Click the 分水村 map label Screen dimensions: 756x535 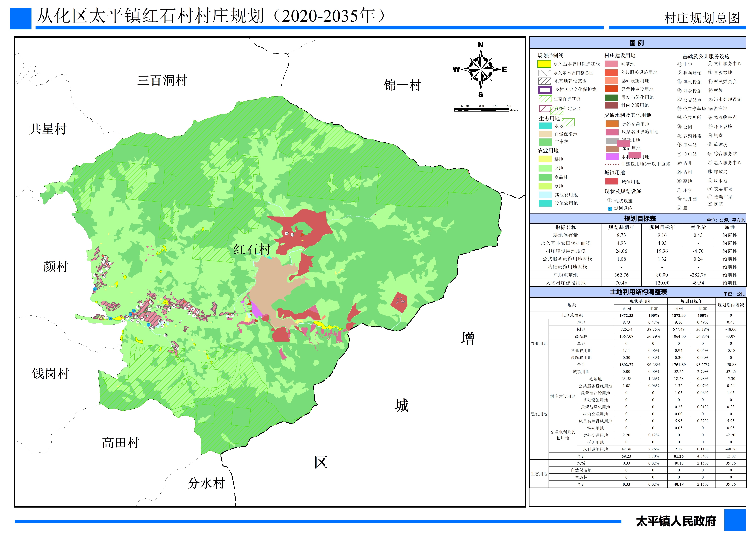[x=206, y=483]
